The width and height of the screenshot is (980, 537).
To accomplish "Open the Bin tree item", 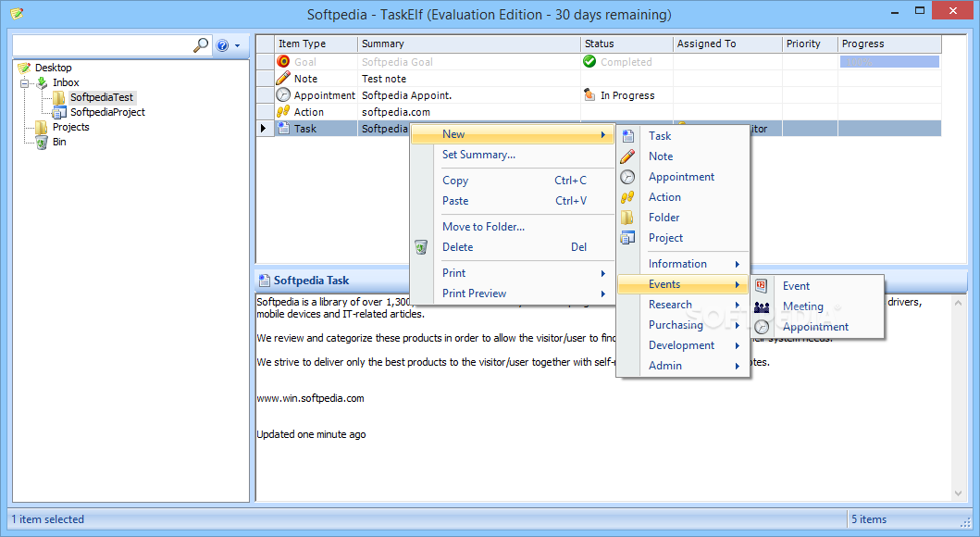I will point(59,142).
